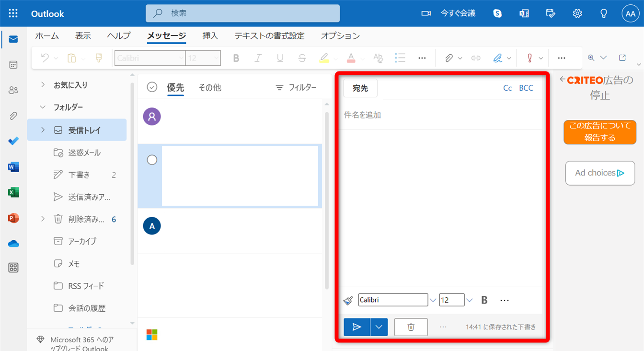Open the People contacts icon
The height and width of the screenshot is (351, 644).
13,90
